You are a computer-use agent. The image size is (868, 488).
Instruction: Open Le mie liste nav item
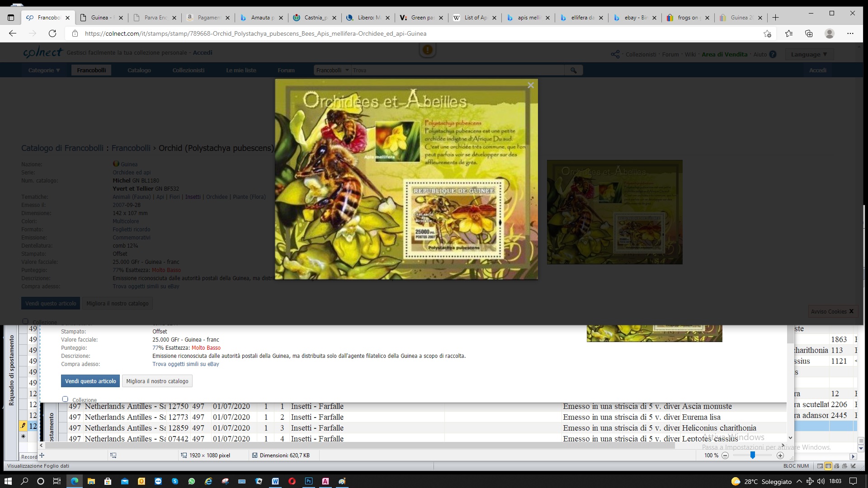tap(241, 70)
